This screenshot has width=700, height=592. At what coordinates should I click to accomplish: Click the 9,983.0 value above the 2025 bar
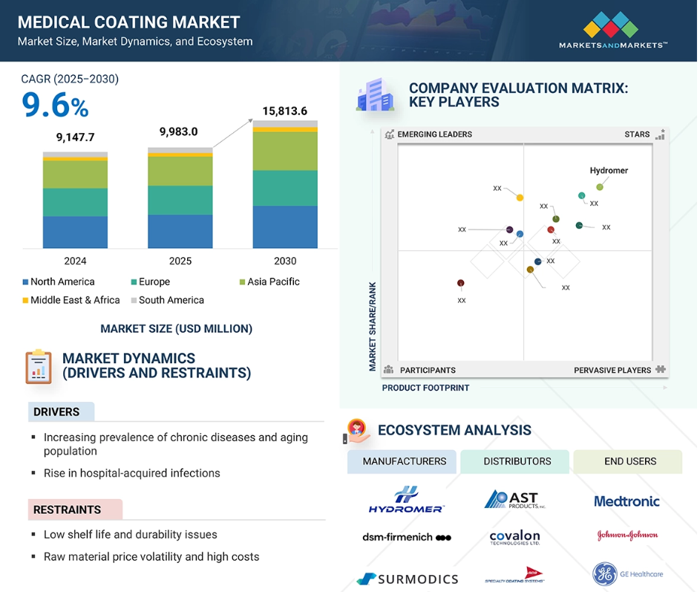click(179, 131)
